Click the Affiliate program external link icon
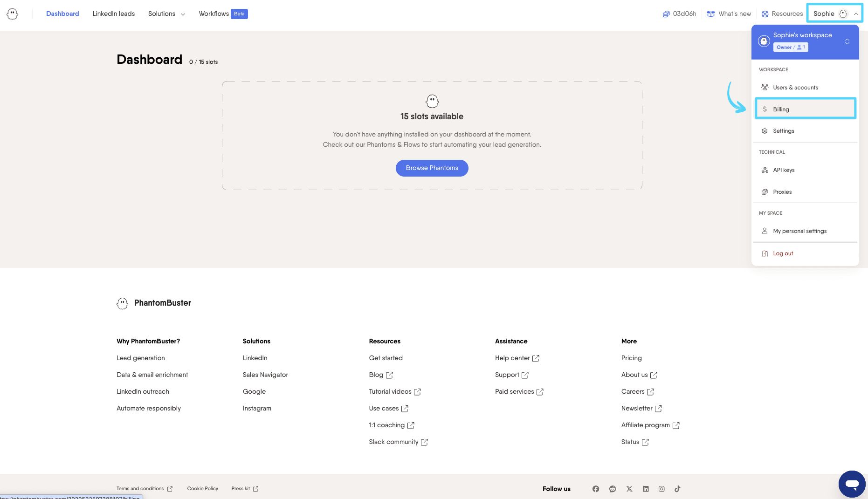The height and width of the screenshot is (499, 868). pos(676,425)
